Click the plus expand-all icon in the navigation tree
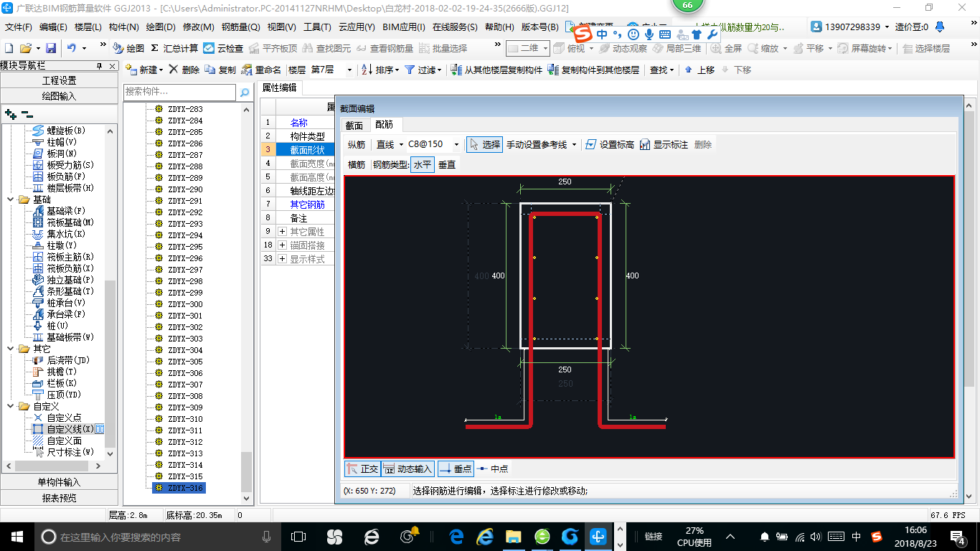 [10, 113]
